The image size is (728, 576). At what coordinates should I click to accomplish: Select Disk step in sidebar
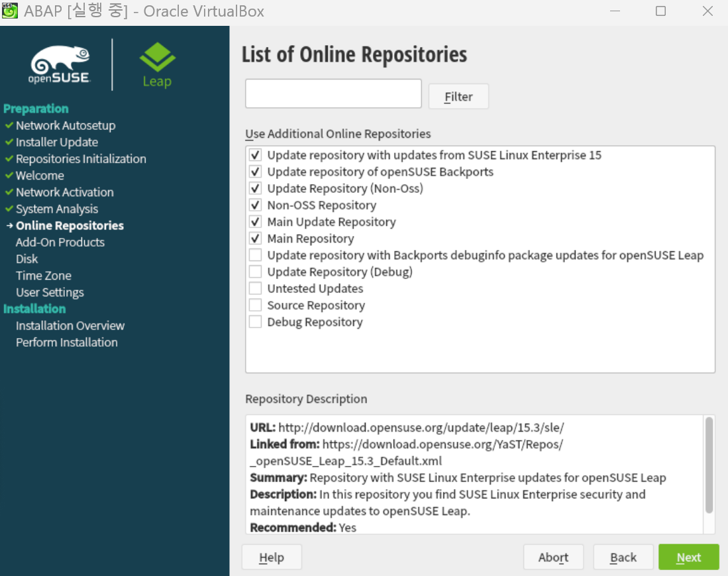point(27,259)
